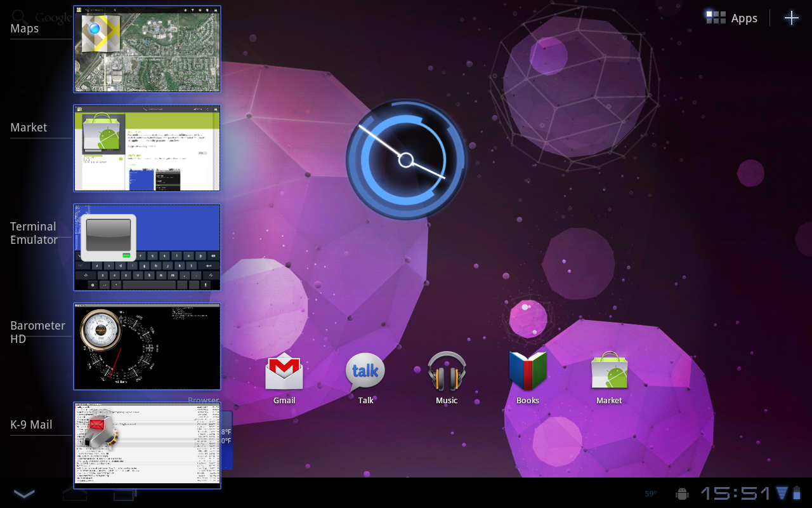Viewport: 812px width, 508px height.
Task: Select the Barometer HD label in recents
Action: pos(37,332)
